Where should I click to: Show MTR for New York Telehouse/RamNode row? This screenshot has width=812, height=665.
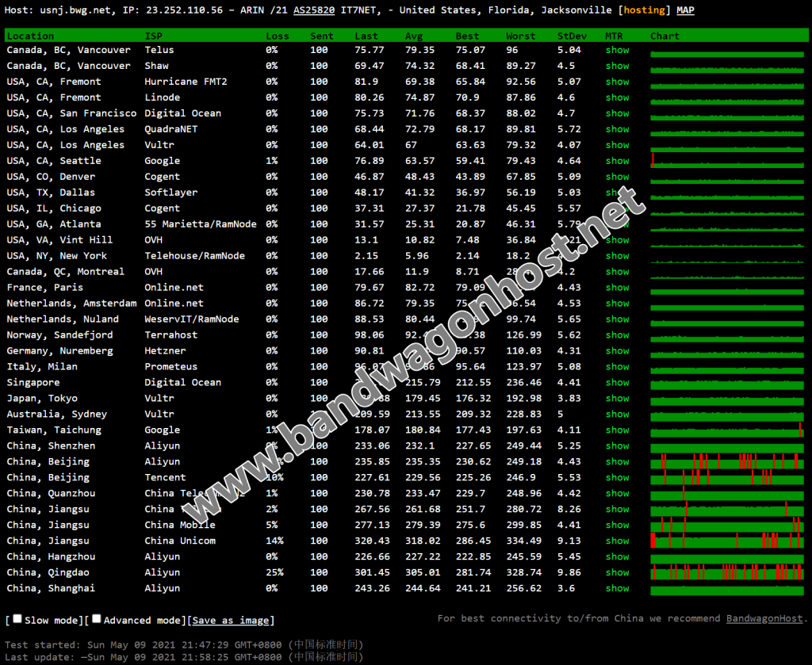[x=617, y=256]
